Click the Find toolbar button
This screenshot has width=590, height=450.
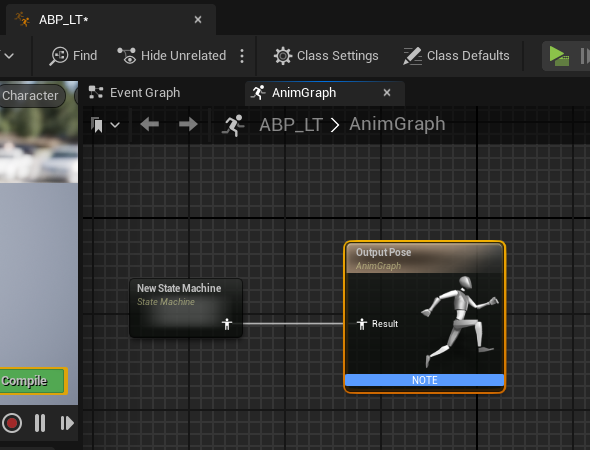tap(73, 56)
